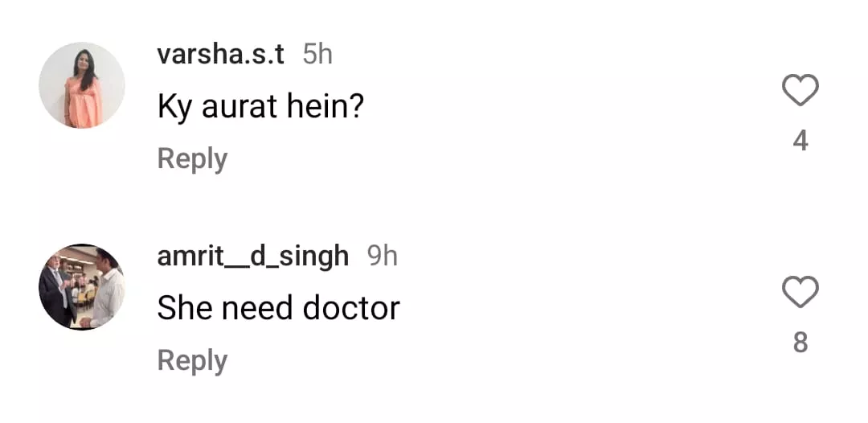Select the comment text "She need doctor"
Screen dimensions: 868x423
(278, 308)
